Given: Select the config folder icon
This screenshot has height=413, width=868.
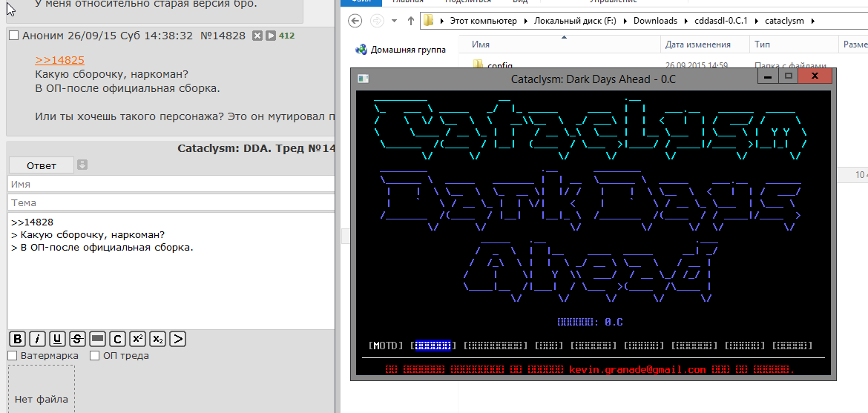Looking at the screenshot, I should pyautogui.click(x=479, y=65).
